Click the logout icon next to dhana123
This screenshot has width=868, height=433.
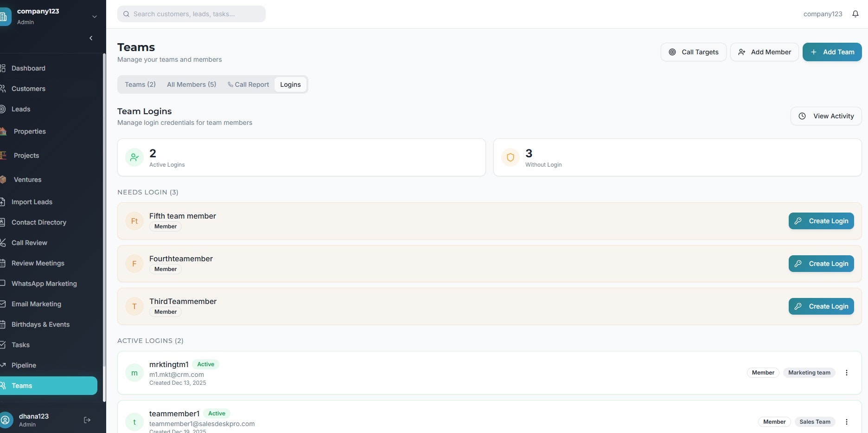pos(87,420)
